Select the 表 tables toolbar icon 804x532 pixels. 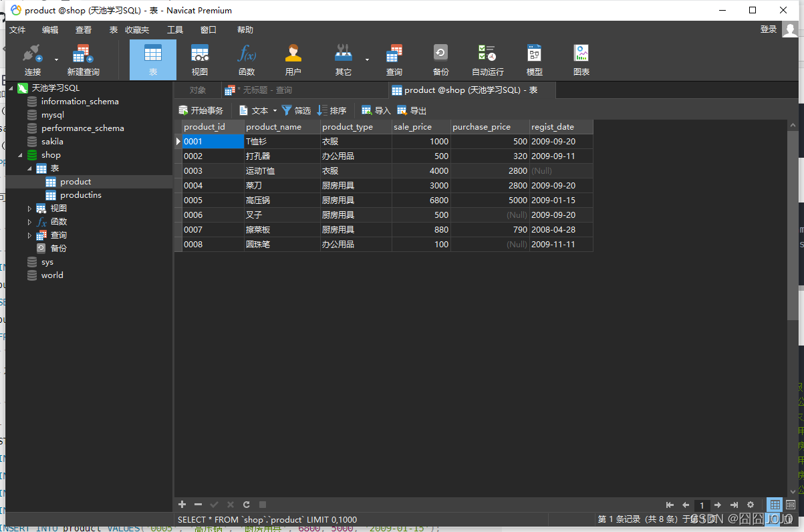pyautogui.click(x=153, y=59)
